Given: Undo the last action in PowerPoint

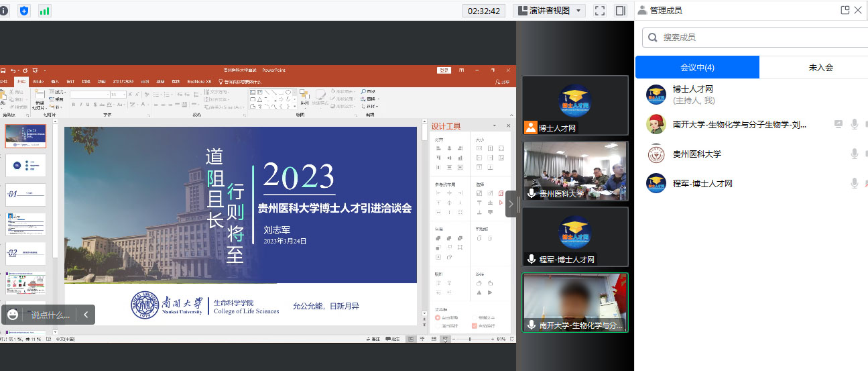Looking at the screenshot, I should pos(14,70).
